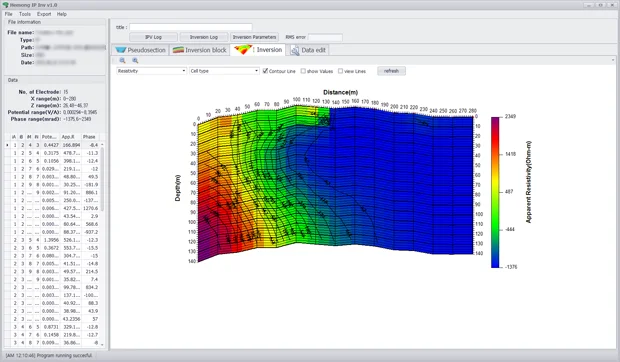Click the Phase range(mrad) value
This screenshot has height=362, width=620.
click(x=77, y=119)
